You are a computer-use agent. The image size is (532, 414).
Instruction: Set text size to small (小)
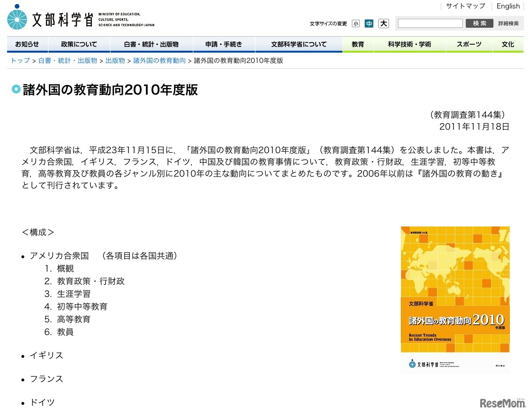[x=356, y=23]
